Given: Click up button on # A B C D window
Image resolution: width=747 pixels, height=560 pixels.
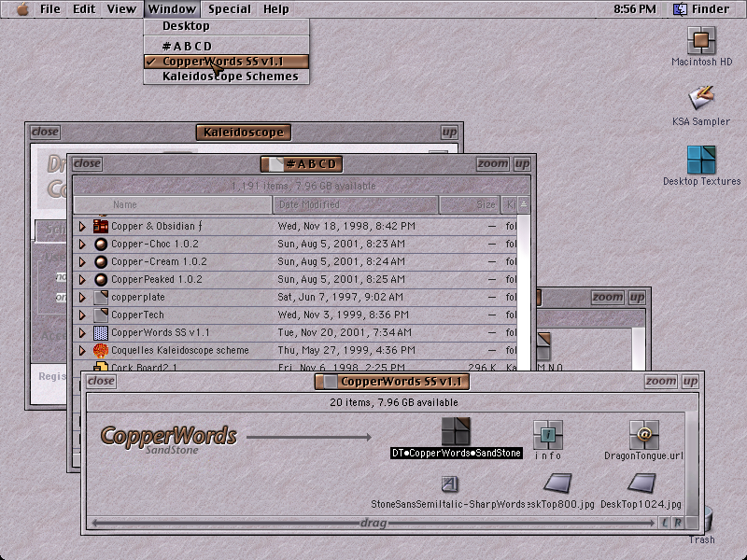Looking at the screenshot, I should click(522, 164).
